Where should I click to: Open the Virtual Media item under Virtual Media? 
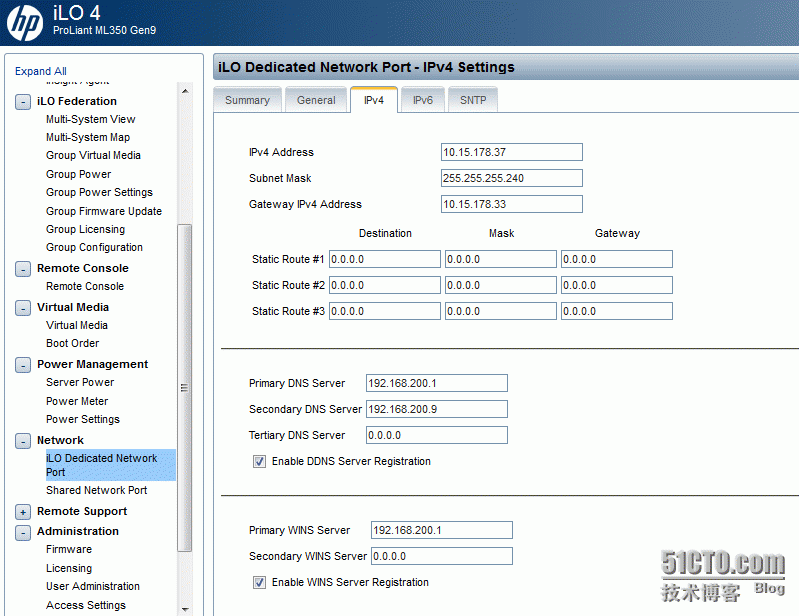coord(77,325)
